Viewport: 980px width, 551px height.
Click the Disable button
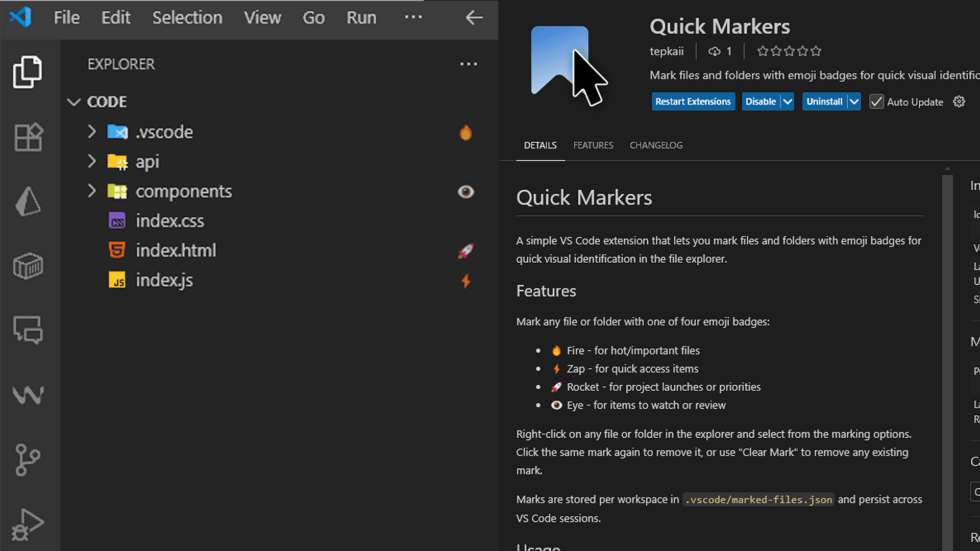coord(761,102)
